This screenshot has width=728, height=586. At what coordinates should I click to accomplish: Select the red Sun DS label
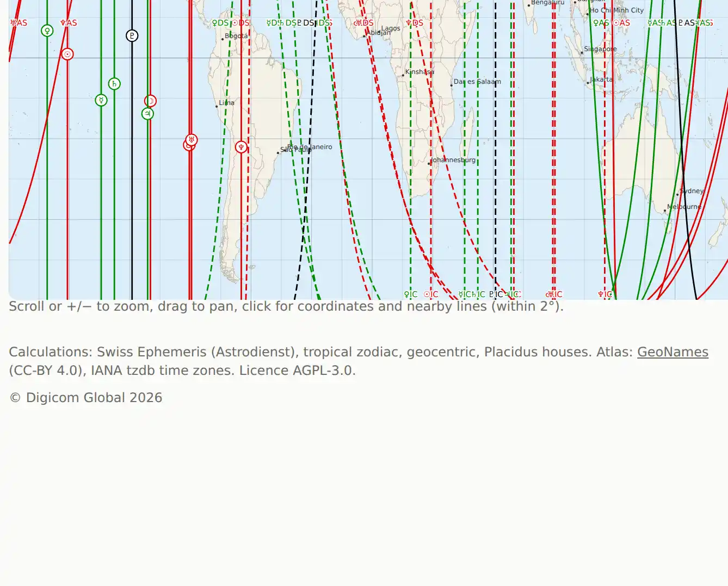point(240,23)
